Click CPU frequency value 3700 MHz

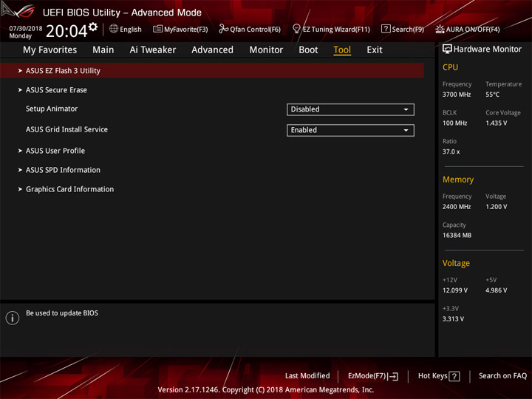click(457, 95)
